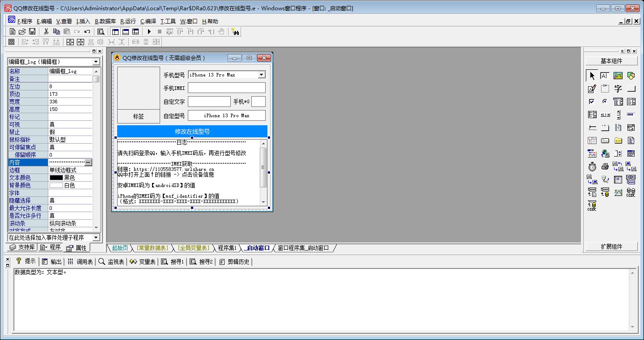Image resolution: width=644 pixels, height=340 pixels.
Task: Click the binoculars help-search toolbar icon
Action: pos(235,31)
